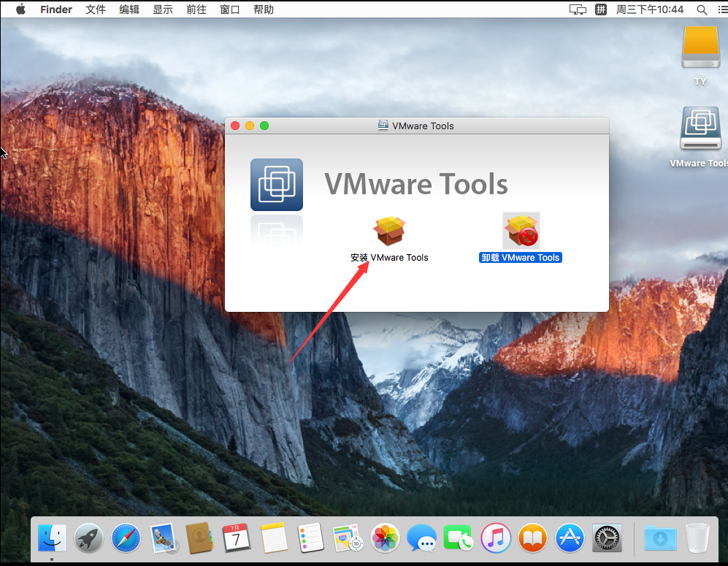Open Contacts from the Dock

click(199, 538)
